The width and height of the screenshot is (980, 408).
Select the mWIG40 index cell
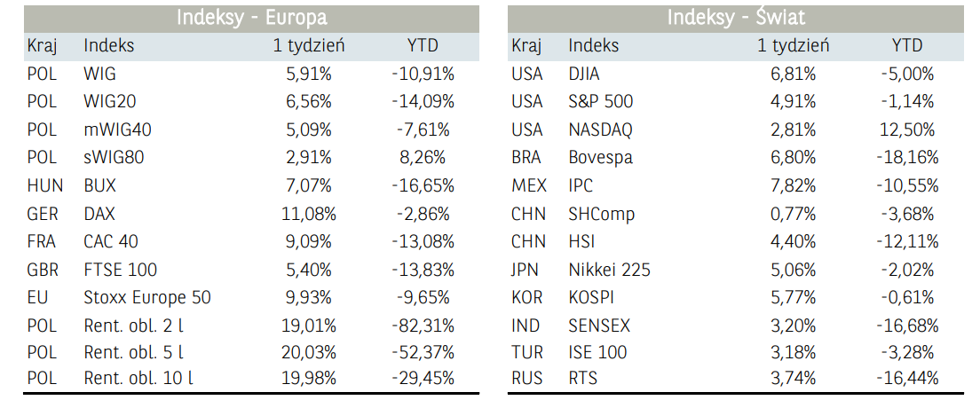117,129
